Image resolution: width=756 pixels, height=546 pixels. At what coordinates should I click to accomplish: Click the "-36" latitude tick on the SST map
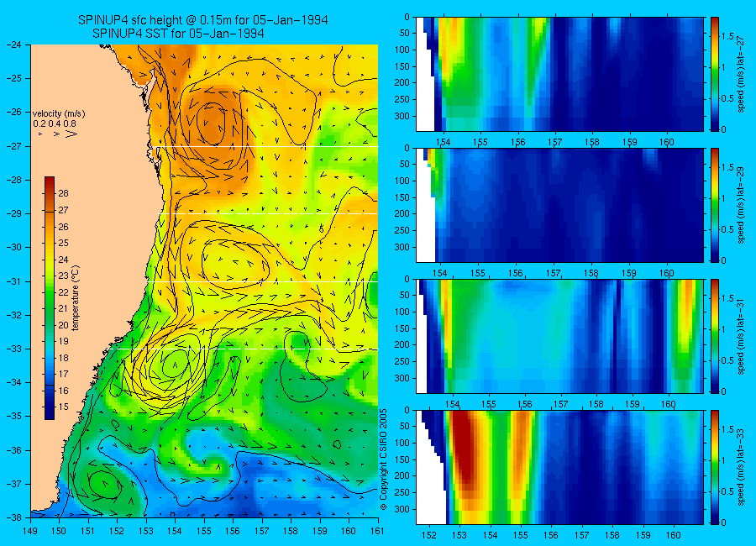click(13, 450)
